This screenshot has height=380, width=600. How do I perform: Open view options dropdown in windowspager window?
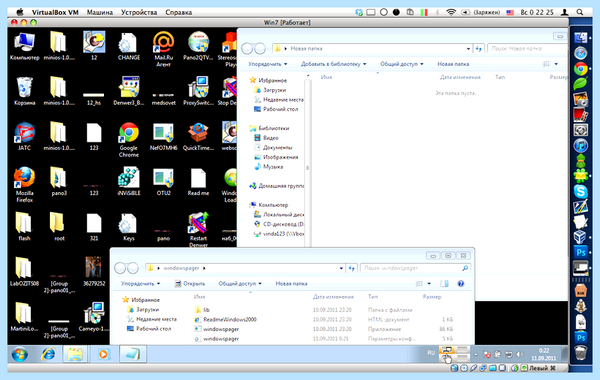tap(429, 284)
